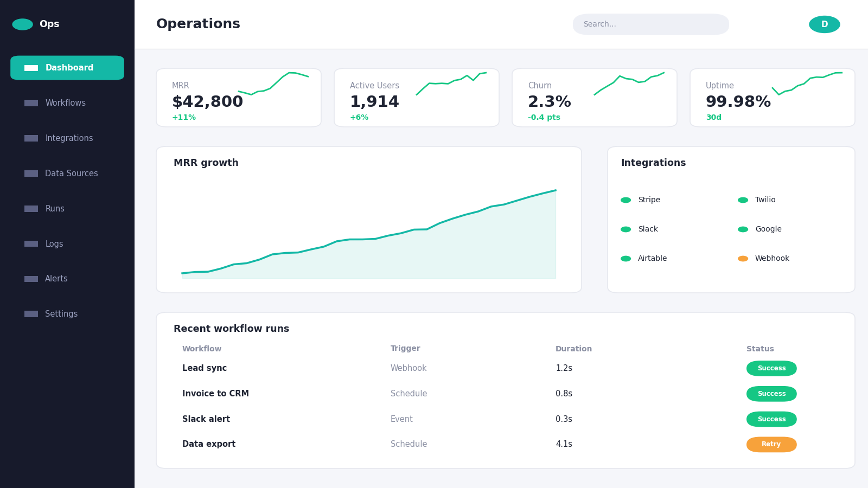The height and width of the screenshot is (488, 868).
Task: Click the Stripe integration name
Action: (x=649, y=200)
